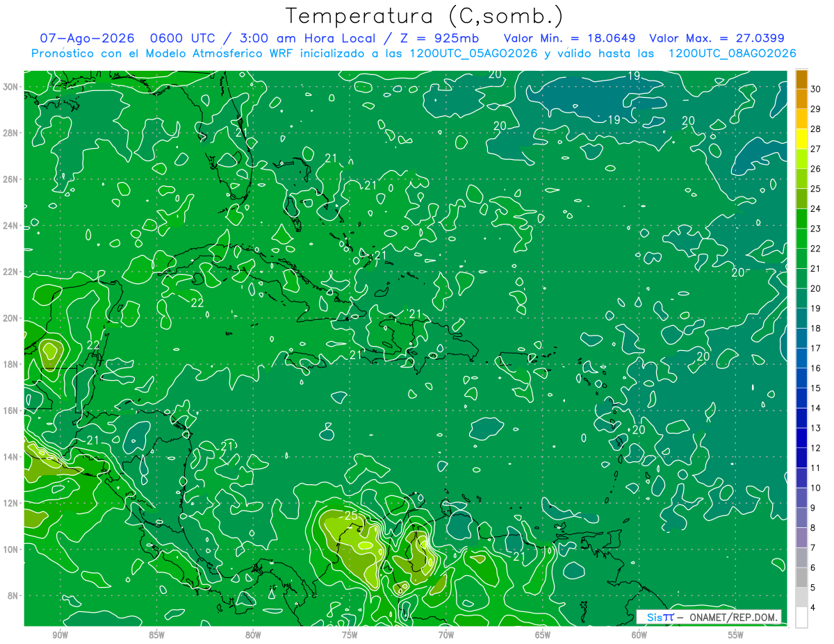Click the colorbar value "17"
This screenshot has width=834, height=644.
[815, 348]
